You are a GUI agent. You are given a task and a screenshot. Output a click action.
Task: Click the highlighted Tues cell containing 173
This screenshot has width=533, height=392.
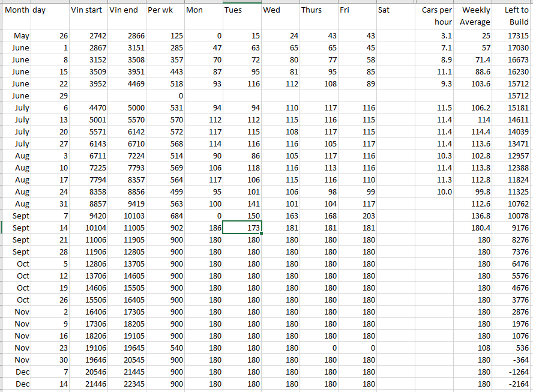pos(242,228)
